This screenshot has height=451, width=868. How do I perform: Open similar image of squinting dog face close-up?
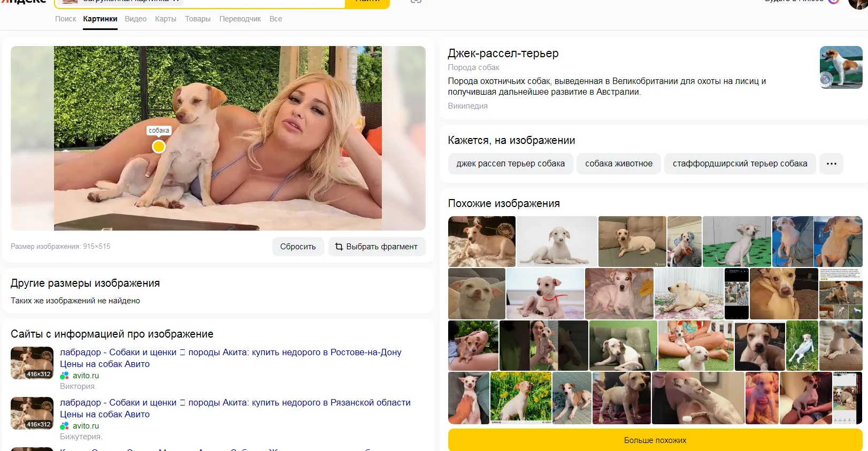coord(477,294)
